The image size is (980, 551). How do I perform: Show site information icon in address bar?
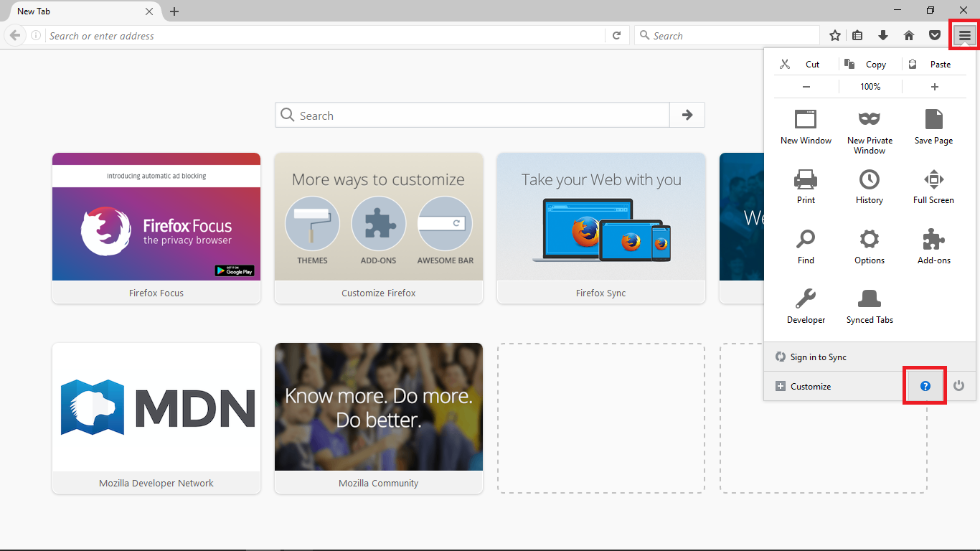coord(36,35)
